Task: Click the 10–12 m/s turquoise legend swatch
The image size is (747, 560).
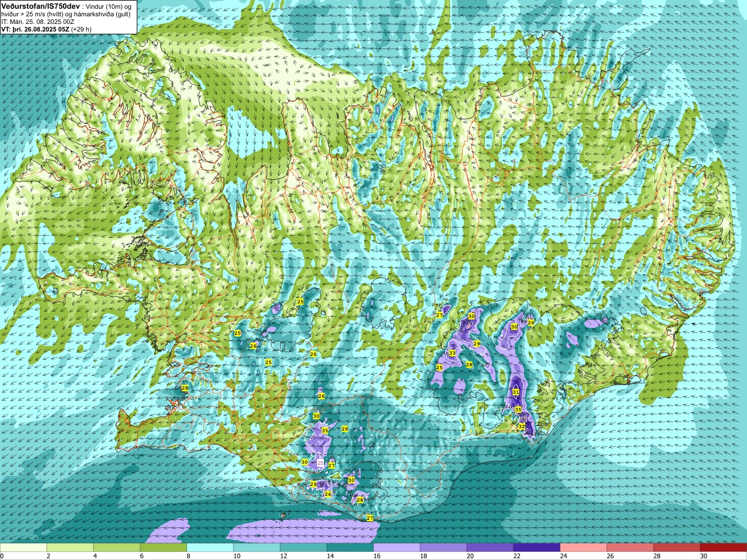Action: click(257, 548)
